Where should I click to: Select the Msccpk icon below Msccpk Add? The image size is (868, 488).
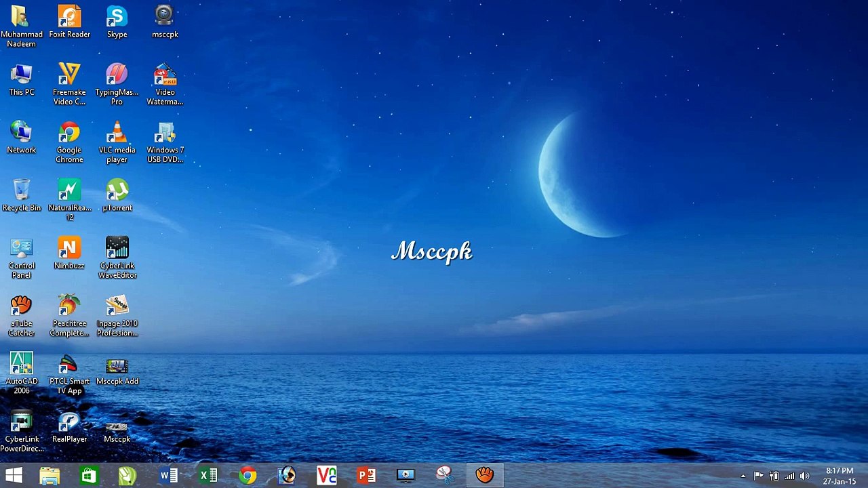117,432
